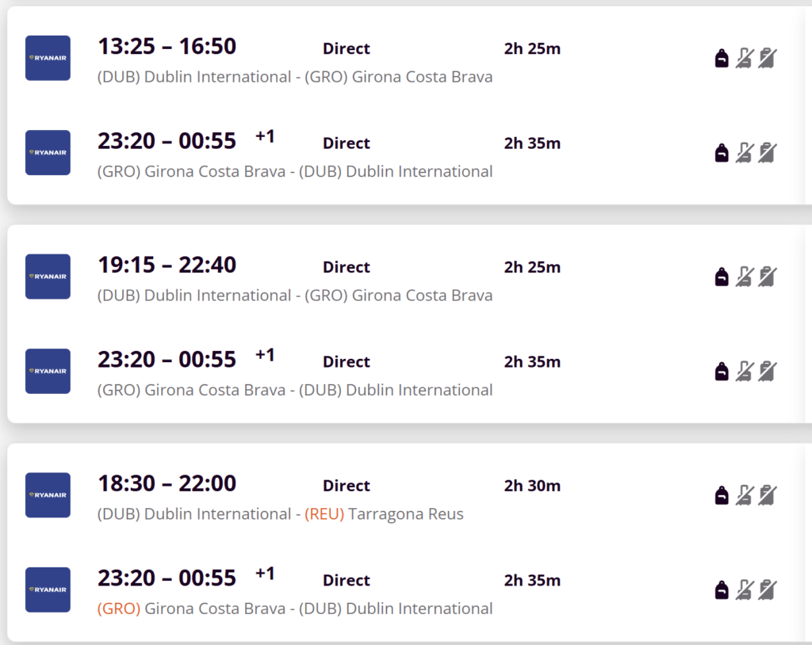Viewport: 812px width, 645px height.
Task: Click the 2h 25m duration of 19:15 flight
Action: 532,267
